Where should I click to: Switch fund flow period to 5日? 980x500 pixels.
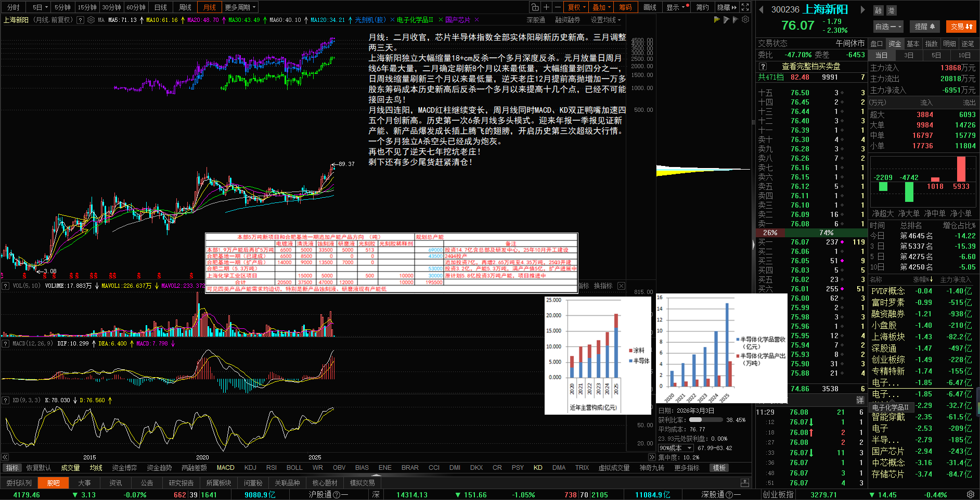(x=936, y=55)
